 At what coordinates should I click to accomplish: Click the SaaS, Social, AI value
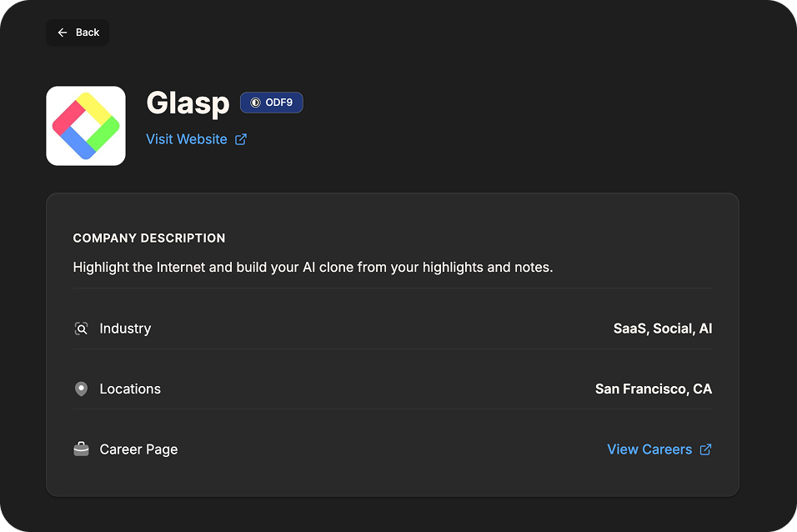tap(662, 329)
